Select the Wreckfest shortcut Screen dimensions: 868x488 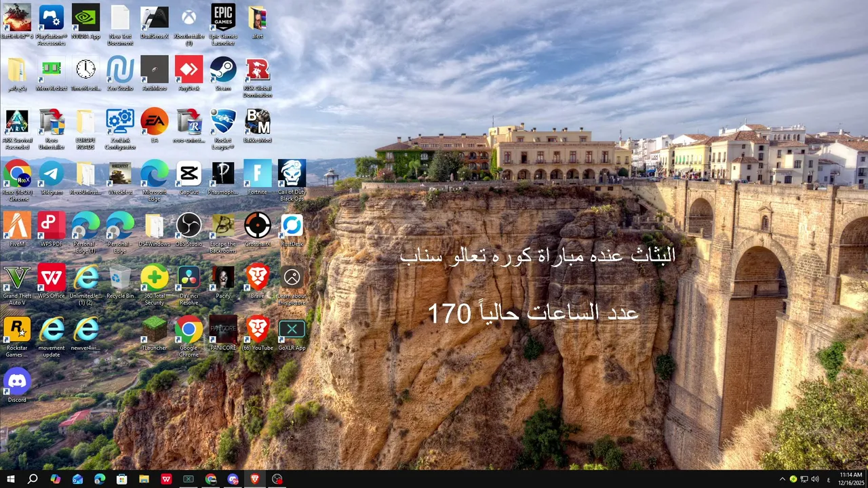click(120, 179)
